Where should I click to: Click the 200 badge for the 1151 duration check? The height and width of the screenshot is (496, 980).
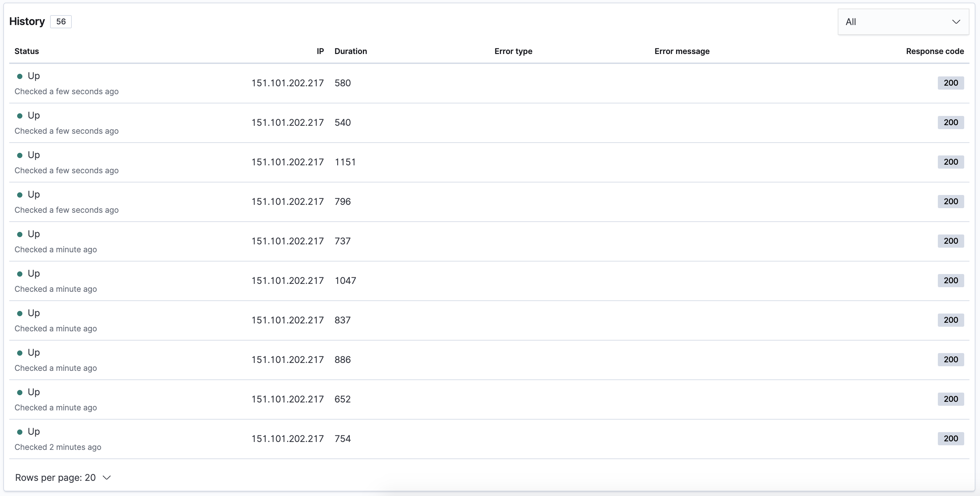(x=950, y=162)
